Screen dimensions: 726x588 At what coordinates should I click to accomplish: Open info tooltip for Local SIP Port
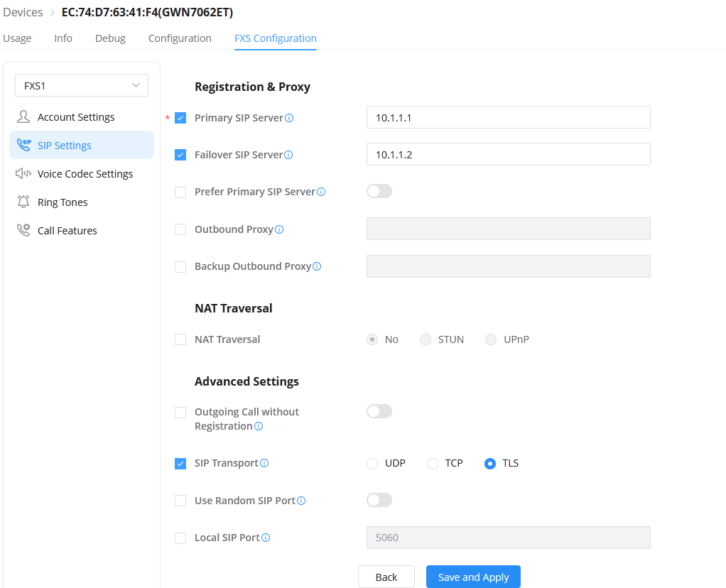click(266, 538)
